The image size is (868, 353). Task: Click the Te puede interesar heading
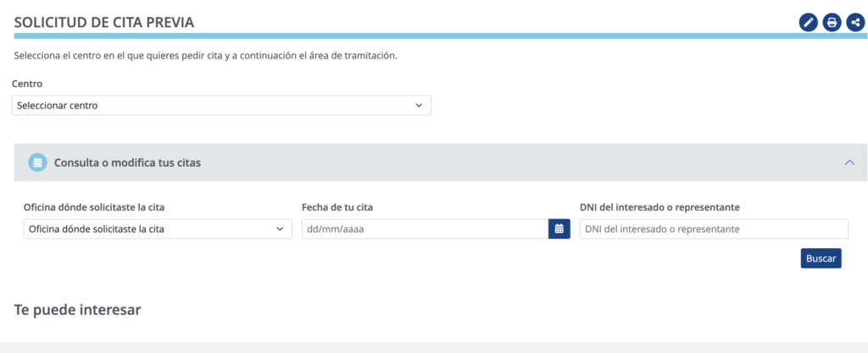point(78,310)
